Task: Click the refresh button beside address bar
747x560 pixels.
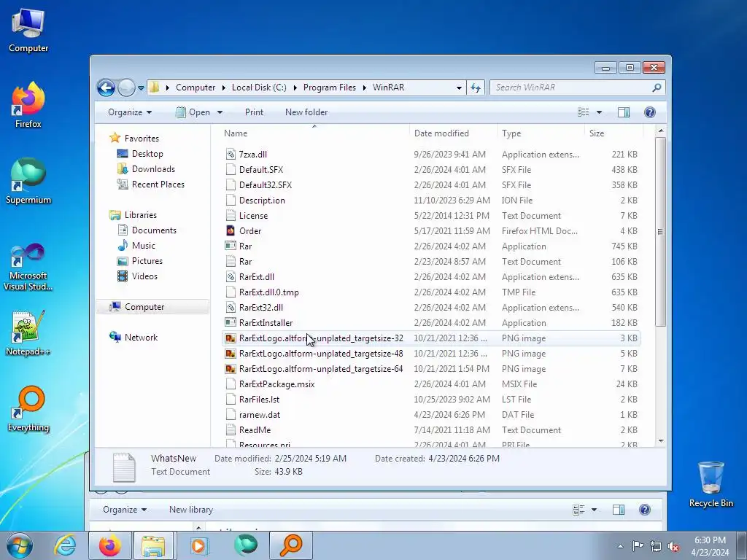Action: (476, 87)
